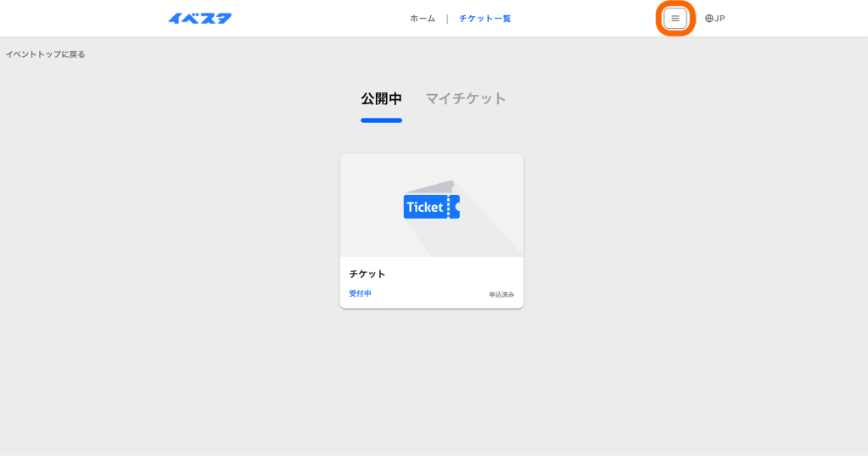
Task: Open the チケット card title
Action: [x=367, y=274]
